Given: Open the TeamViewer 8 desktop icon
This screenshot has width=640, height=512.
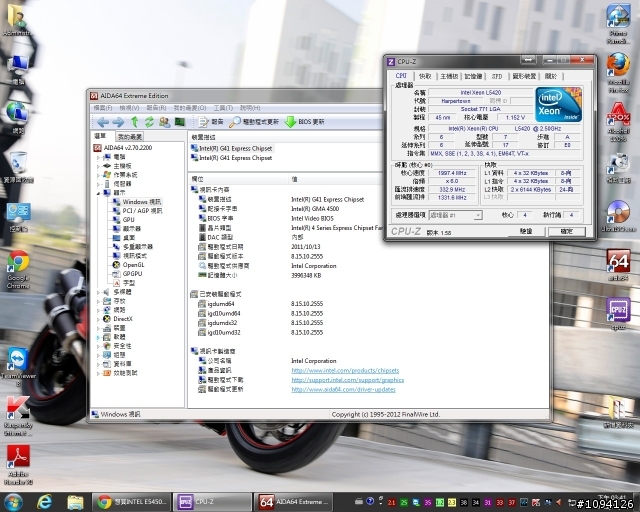Looking at the screenshot, I should pos(18,367).
